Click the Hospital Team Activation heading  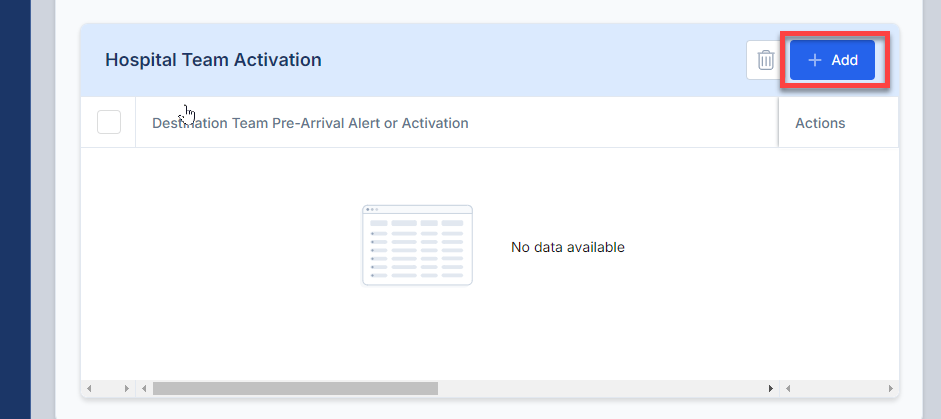click(x=213, y=60)
